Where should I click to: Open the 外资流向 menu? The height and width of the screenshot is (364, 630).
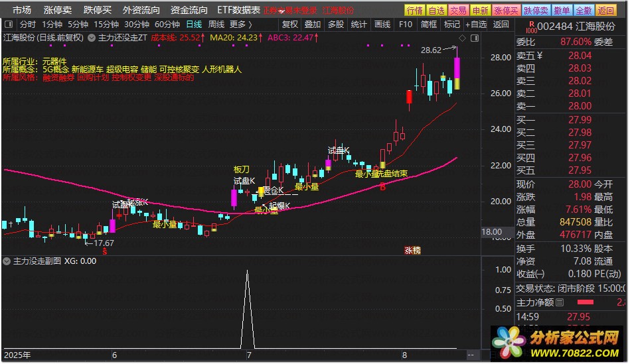coord(141,10)
